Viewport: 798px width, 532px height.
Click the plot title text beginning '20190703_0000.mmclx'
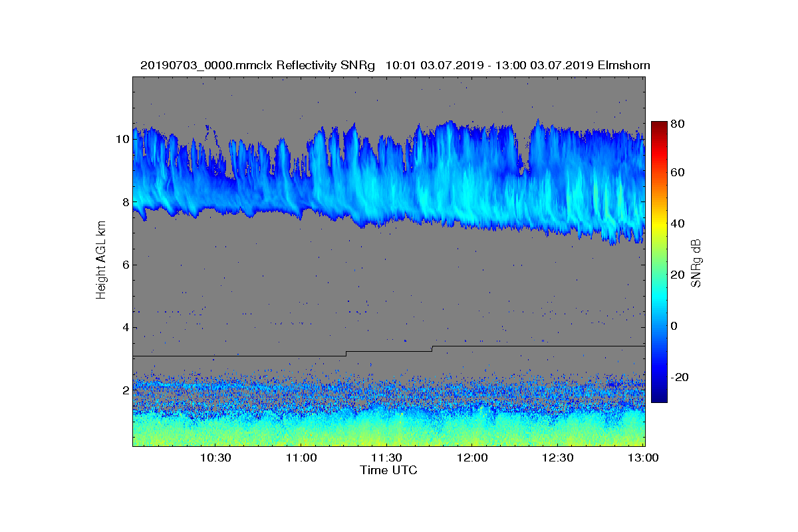(x=395, y=65)
